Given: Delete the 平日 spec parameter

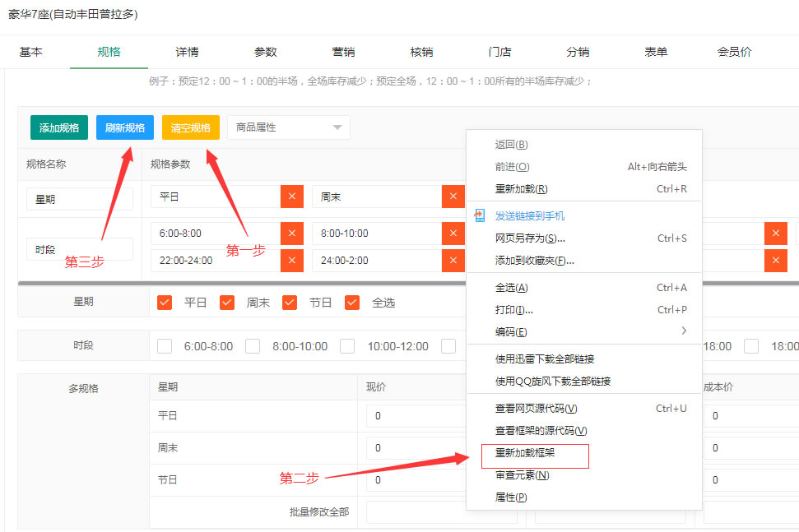Looking at the screenshot, I should (292, 197).
